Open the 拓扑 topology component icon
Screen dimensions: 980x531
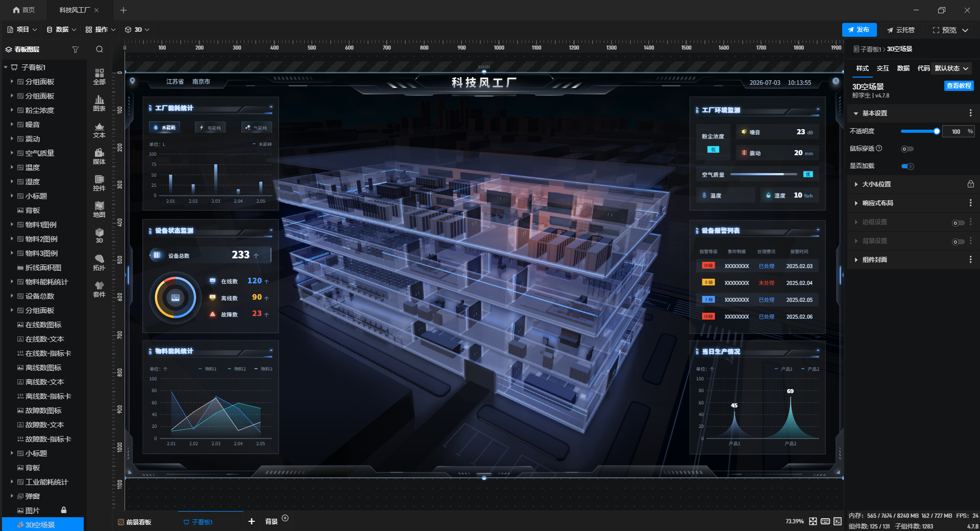99,263
